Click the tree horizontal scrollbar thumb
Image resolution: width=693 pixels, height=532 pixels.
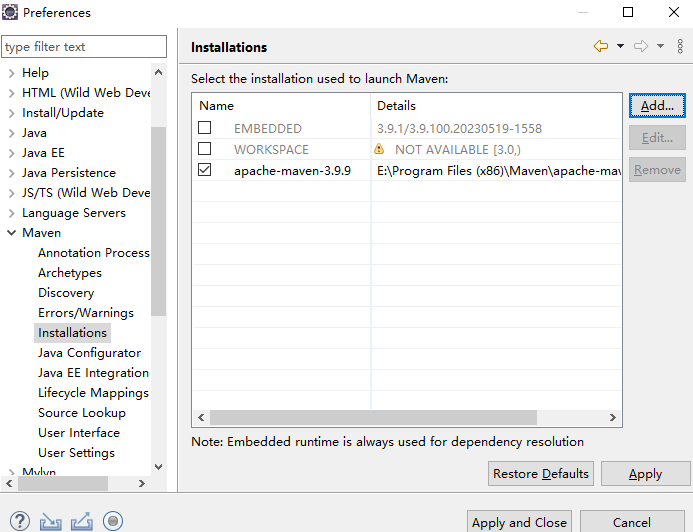(x=63, y=483)
